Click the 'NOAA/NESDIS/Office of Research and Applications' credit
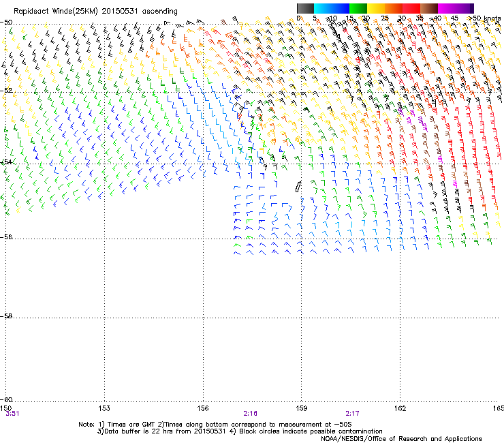 (401, 438)
